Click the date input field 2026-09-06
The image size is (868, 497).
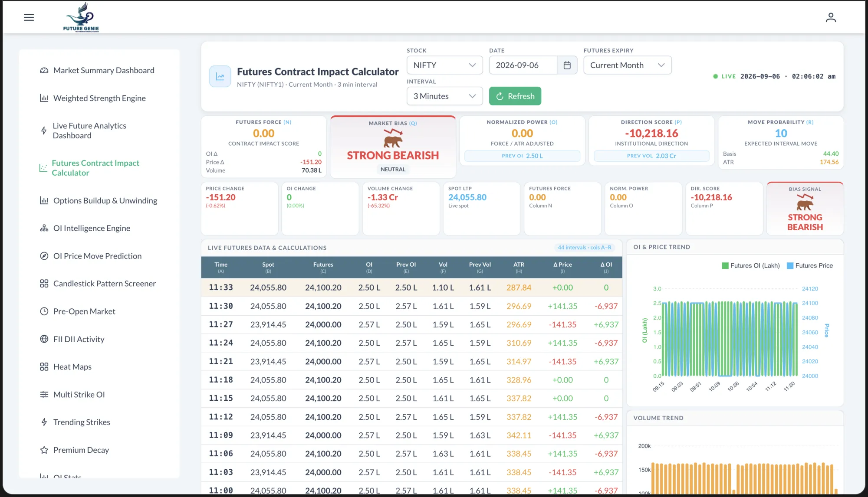pos(523,65)
